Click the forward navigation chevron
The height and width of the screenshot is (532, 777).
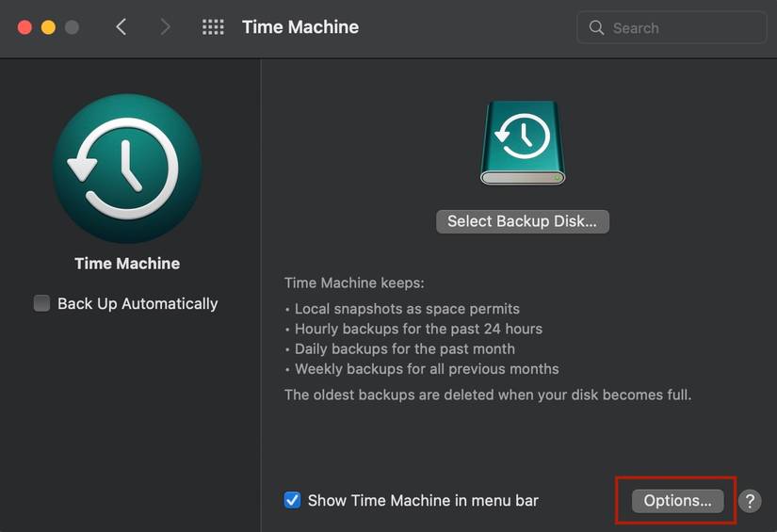165,27
